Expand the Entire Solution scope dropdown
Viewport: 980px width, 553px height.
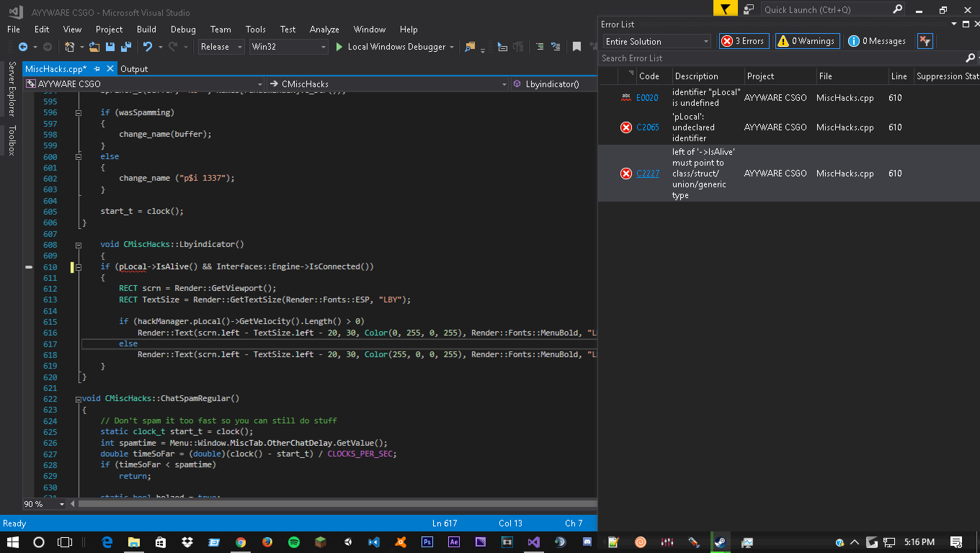(656, 42)
